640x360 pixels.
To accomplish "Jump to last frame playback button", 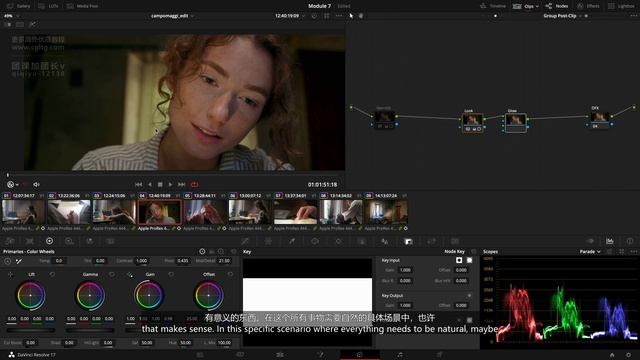I will [182, 184].
